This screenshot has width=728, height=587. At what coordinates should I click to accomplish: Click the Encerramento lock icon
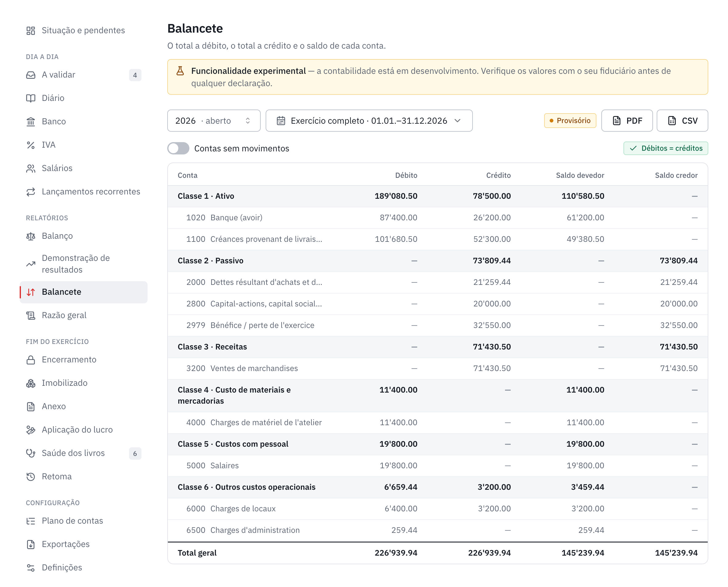[31, 360]
